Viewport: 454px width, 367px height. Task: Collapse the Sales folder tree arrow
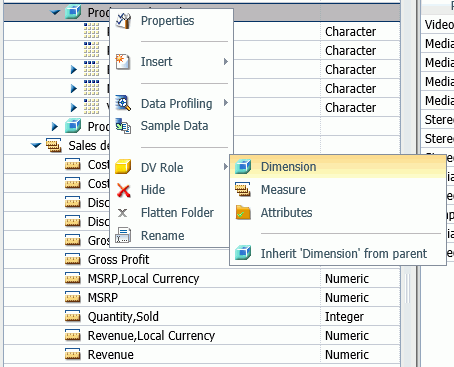36,145
